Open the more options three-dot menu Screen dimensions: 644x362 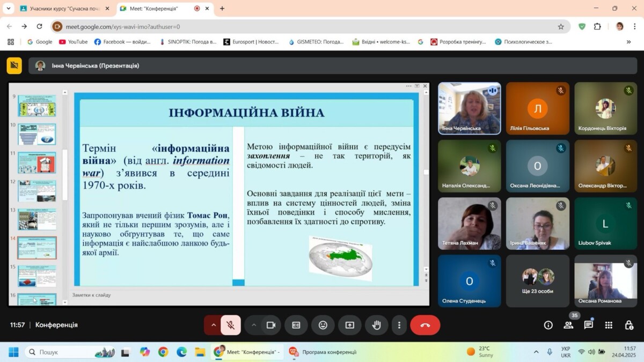[399, 325]
